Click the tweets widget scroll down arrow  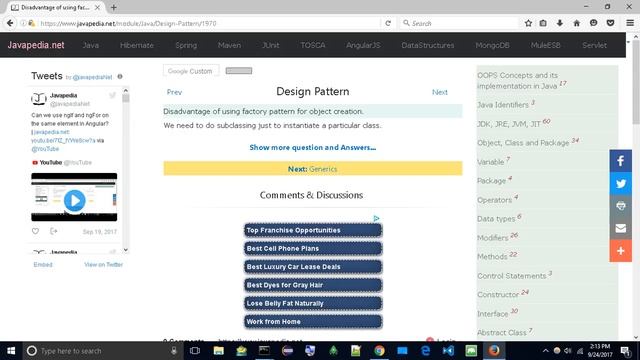coord(126,250)
